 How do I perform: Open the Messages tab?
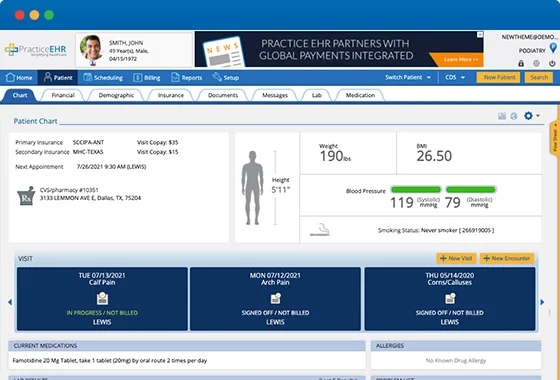(275, 95)
